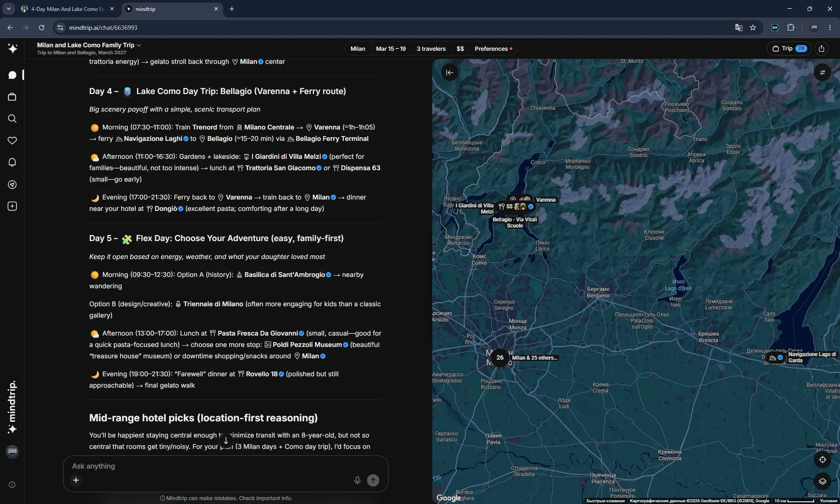Open the explore compass icon in sidebar
Viewport: 840px width, 504px height.
[x=12, y=184]
